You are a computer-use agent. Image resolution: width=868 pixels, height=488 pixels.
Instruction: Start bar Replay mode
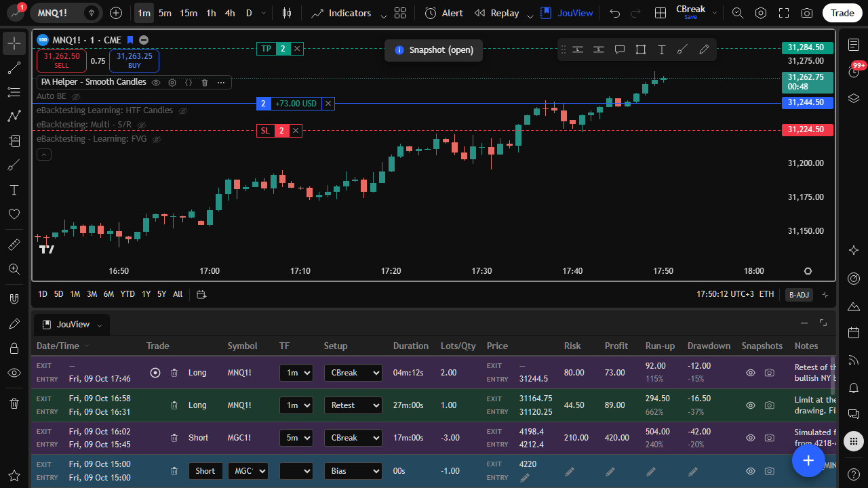[x=497, y=13]
